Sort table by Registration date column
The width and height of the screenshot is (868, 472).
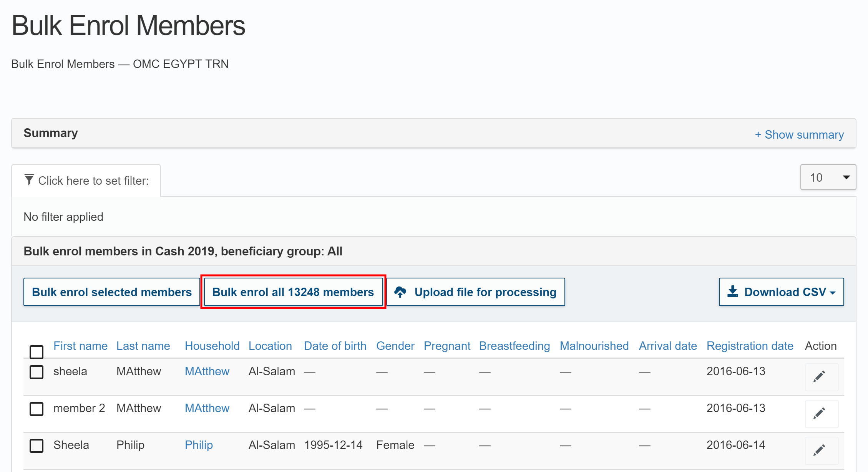750,346
